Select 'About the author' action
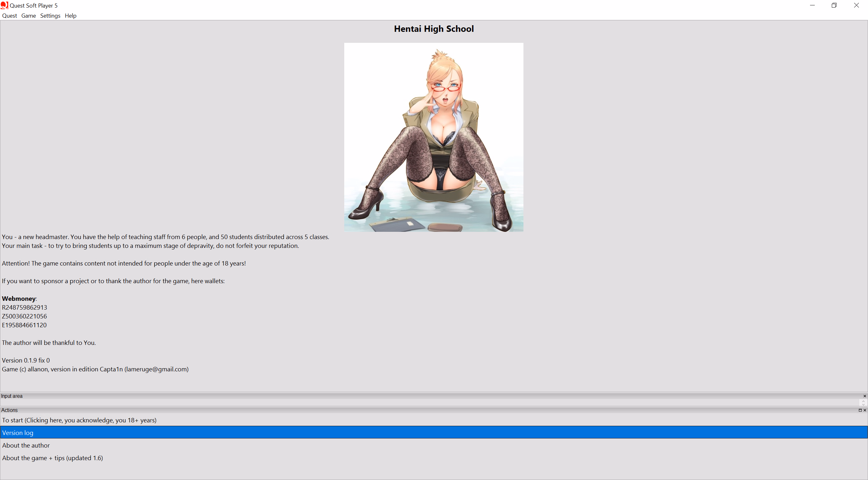868x480 pixels. point(434,445)
